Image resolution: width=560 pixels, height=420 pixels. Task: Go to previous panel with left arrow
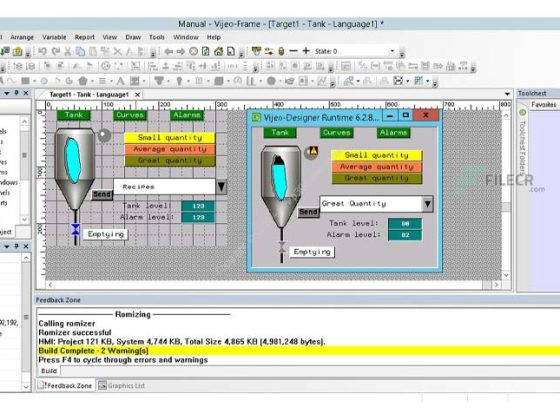point(169,51)
